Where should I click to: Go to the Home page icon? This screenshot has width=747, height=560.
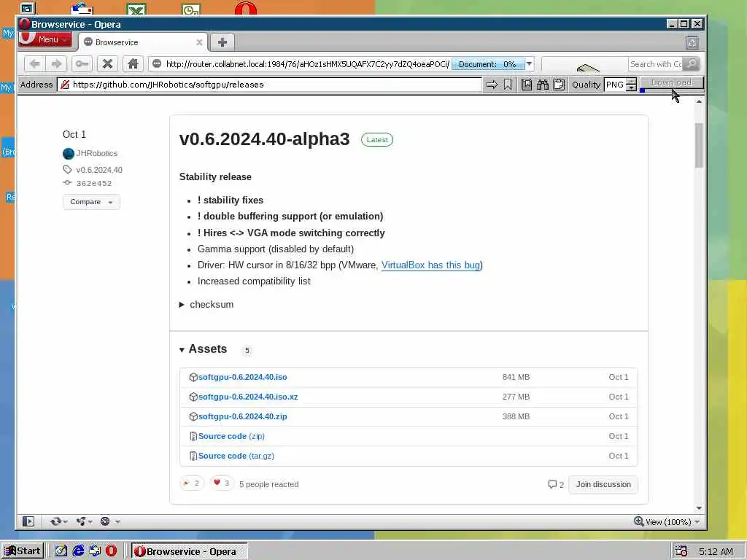(x=133, y=63)
